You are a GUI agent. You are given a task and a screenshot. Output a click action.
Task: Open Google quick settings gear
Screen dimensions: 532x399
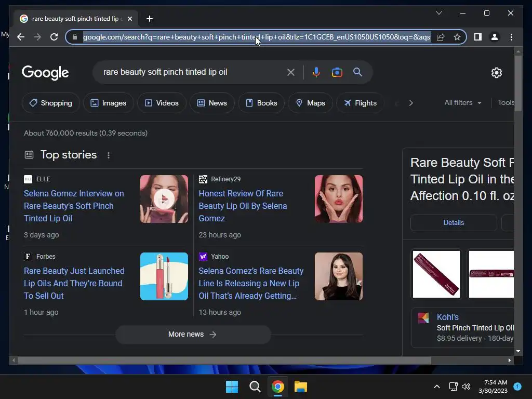496,73
